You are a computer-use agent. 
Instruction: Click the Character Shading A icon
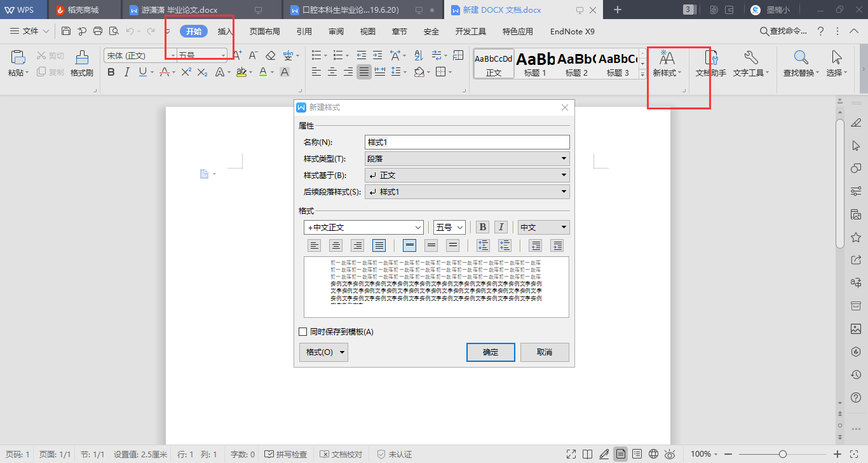coord(284,73)
